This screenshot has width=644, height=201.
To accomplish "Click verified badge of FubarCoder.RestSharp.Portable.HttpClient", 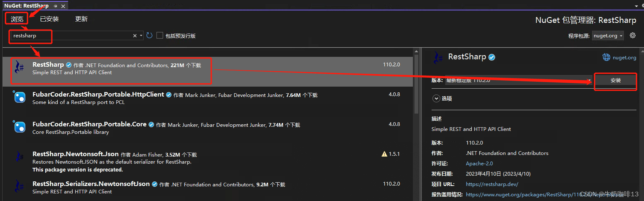I will [x=169, y=95].
